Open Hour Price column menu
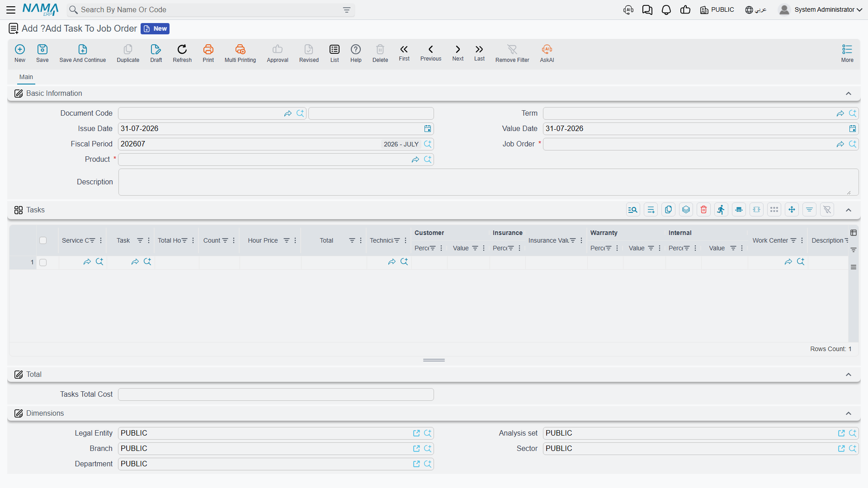The image size is (868, 488). pyautogui.click(x=295, y=241)
